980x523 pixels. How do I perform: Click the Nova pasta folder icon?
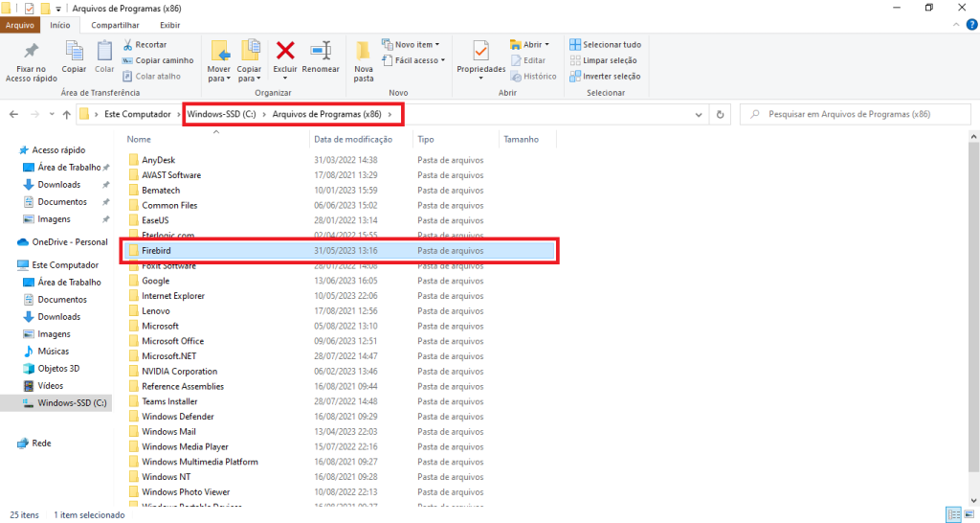pyautogui.click(x=364, y=51)
